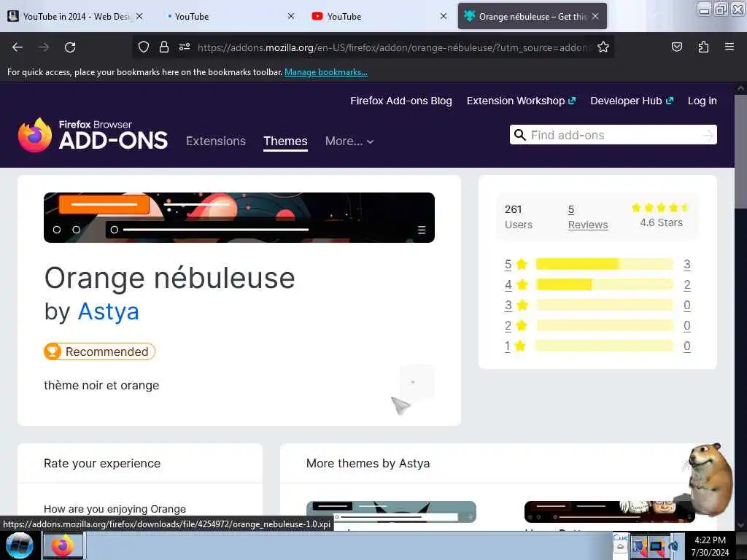Open Windows Start orb
The width and height of the screenshot is (747, 560).
click(x=20, y=545)
